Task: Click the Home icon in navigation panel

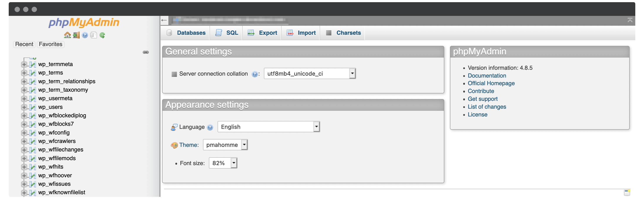Action: 67,35
